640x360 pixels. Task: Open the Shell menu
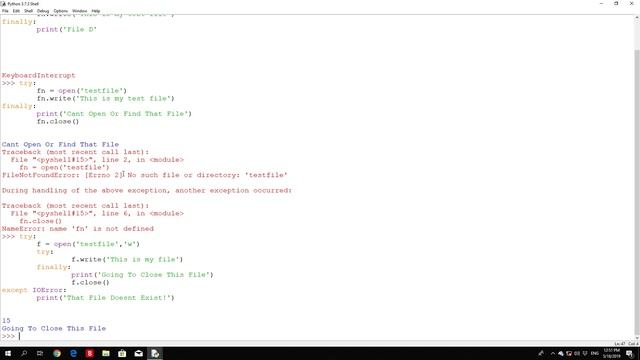click(x=29, y=11)
